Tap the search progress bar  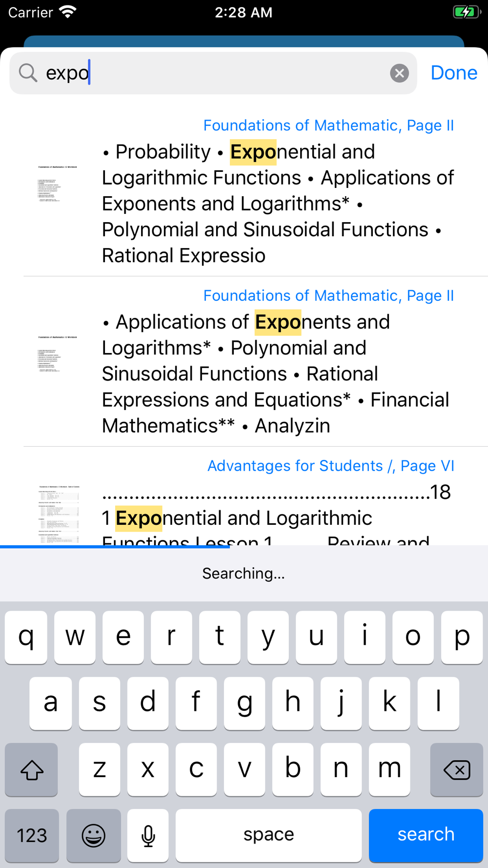115,547
